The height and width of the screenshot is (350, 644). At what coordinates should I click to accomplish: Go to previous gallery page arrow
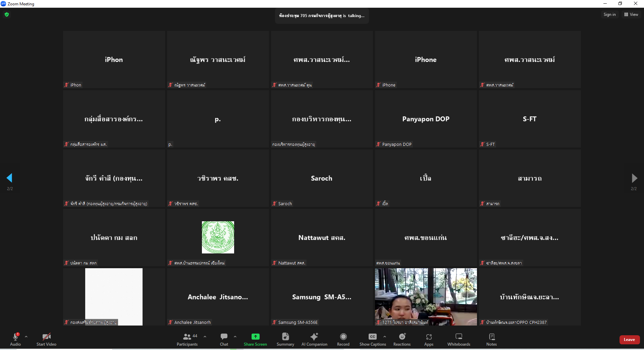click(x=9, y=178)
